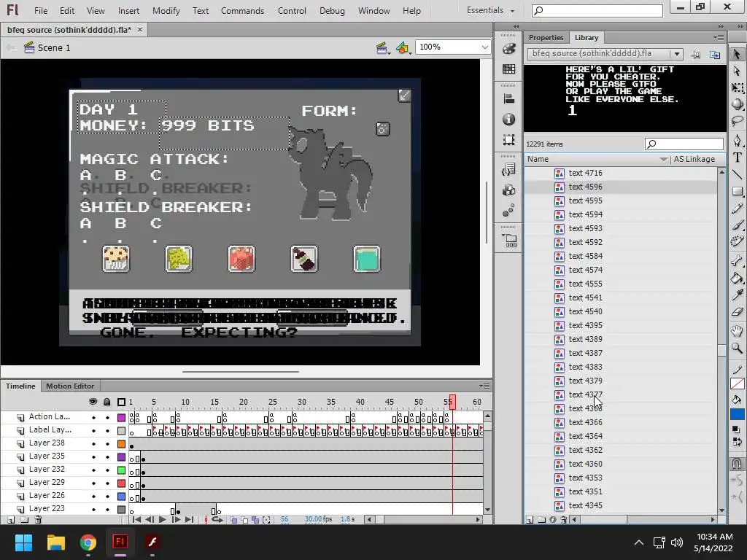
Task: Select the Deco tool
Action: point(737,241)
